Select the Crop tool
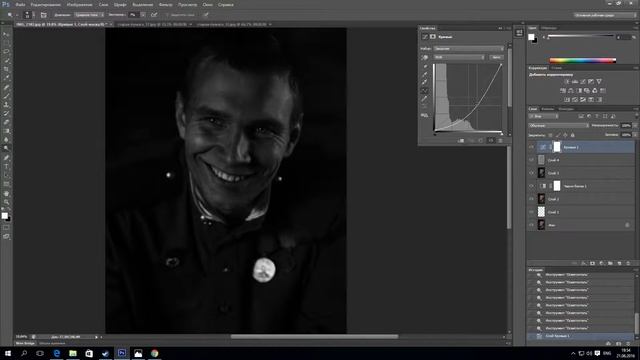 click(x=6, y=69)
